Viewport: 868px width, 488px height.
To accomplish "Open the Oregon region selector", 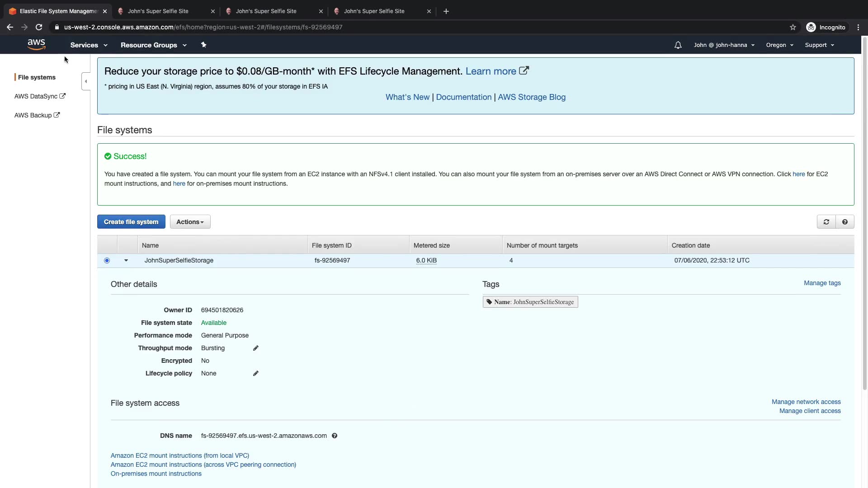I will pyautogui.click(x=779, y=45).
